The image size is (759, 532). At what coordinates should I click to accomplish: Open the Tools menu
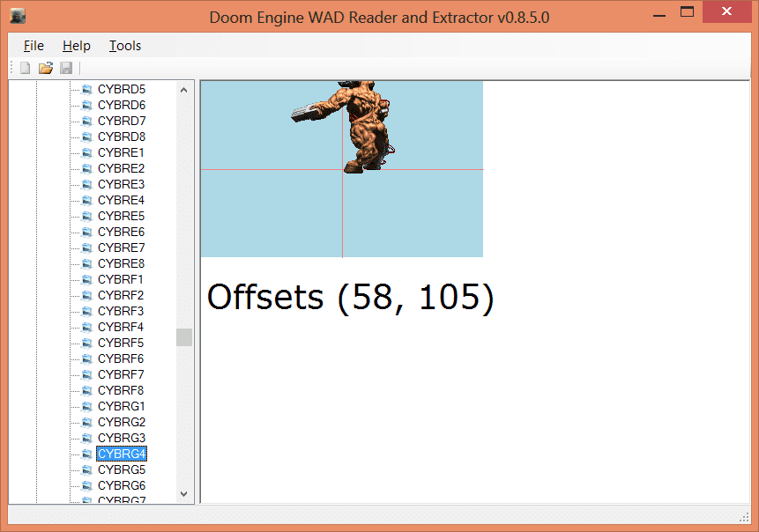pos(125,46)
